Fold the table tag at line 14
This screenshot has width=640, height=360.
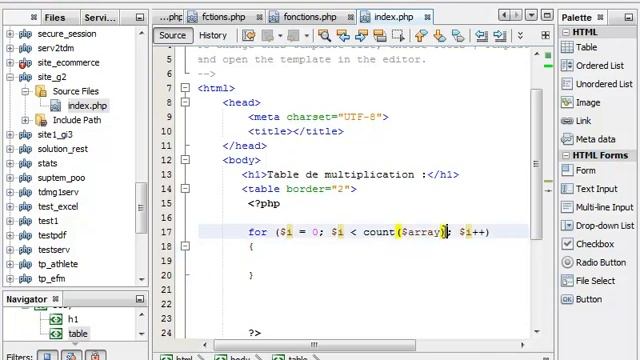tap(185, 189)
